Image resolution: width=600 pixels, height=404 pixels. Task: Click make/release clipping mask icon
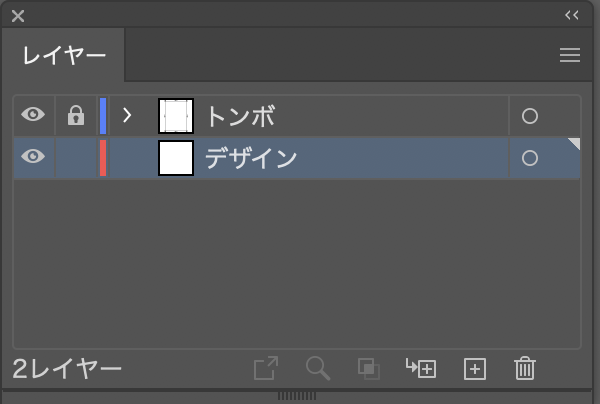[x=368, y=369]
